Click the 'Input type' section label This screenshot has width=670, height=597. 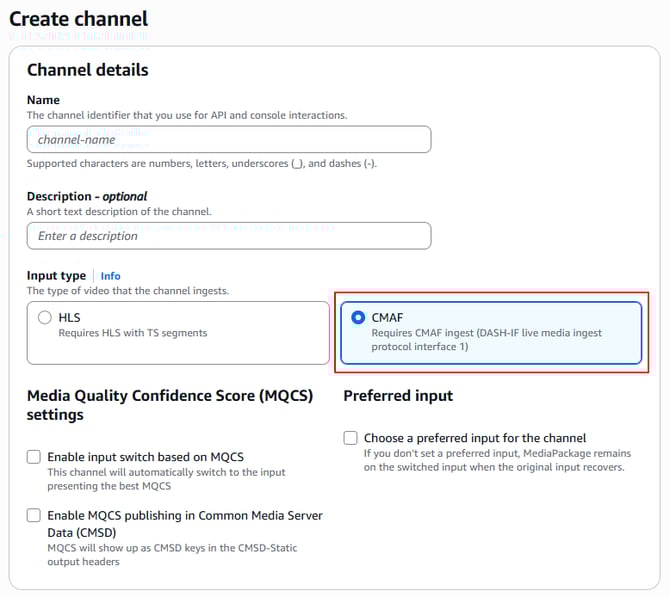tap(55, 276)
